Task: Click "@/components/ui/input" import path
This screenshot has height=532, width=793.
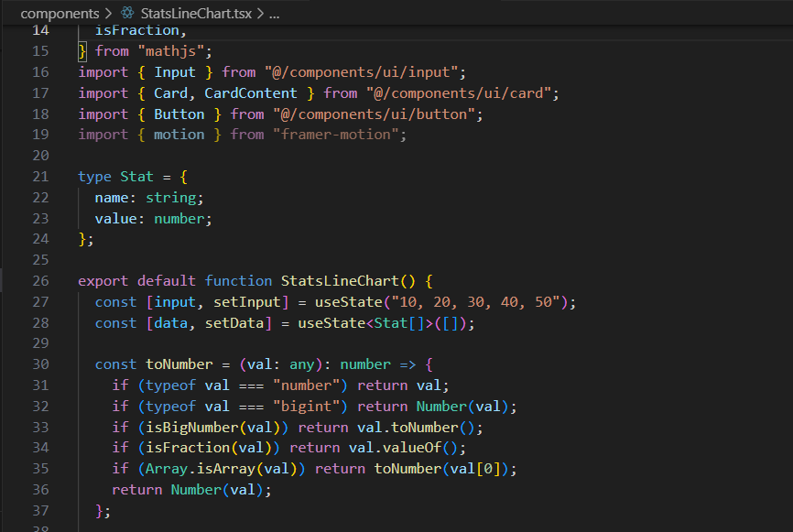Action: [361, 72]
